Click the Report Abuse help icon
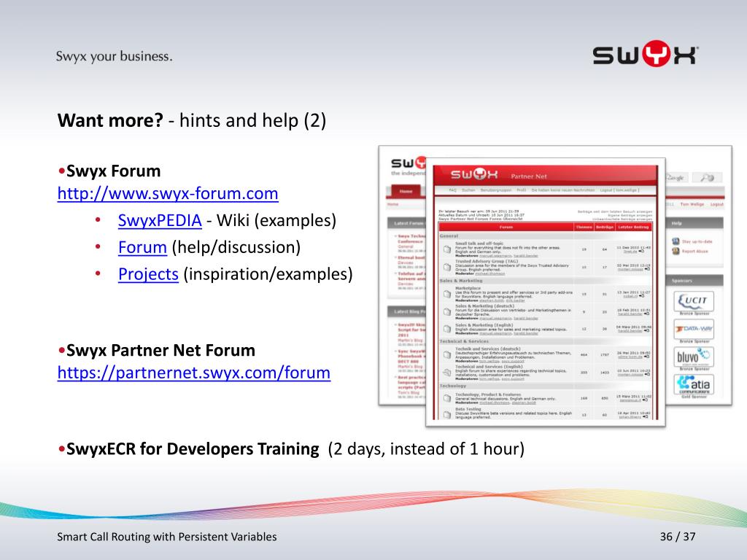This screenshot has width=747, height=560. pos(676,251)
